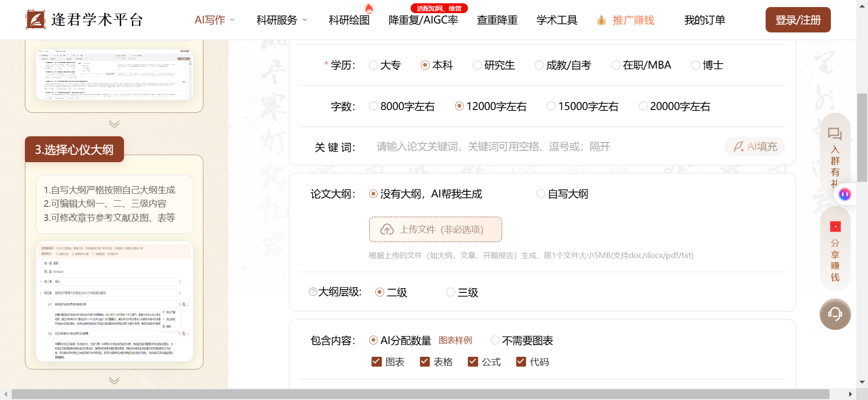Click the outline editor preview thumbnail
Viewport: 868px width, 400px height.
click(x=114, y=301)
